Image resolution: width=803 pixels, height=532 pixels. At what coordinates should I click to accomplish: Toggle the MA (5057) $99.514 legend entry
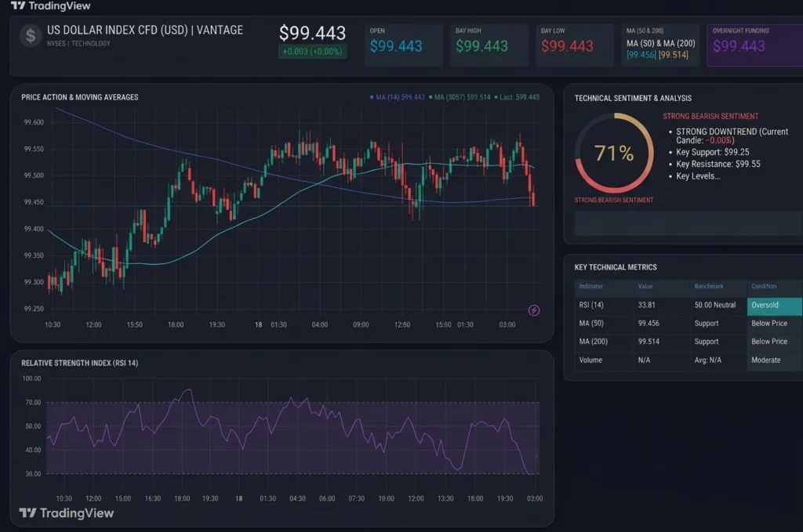[x=460, y=97]
